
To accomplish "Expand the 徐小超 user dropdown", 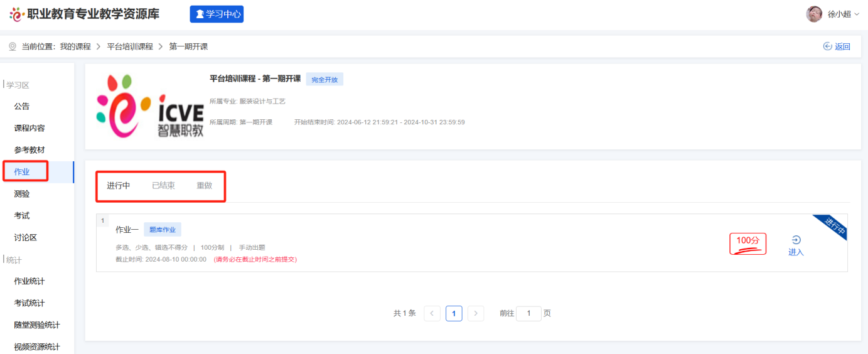I will pyautogui.click(x=844, y=14).
